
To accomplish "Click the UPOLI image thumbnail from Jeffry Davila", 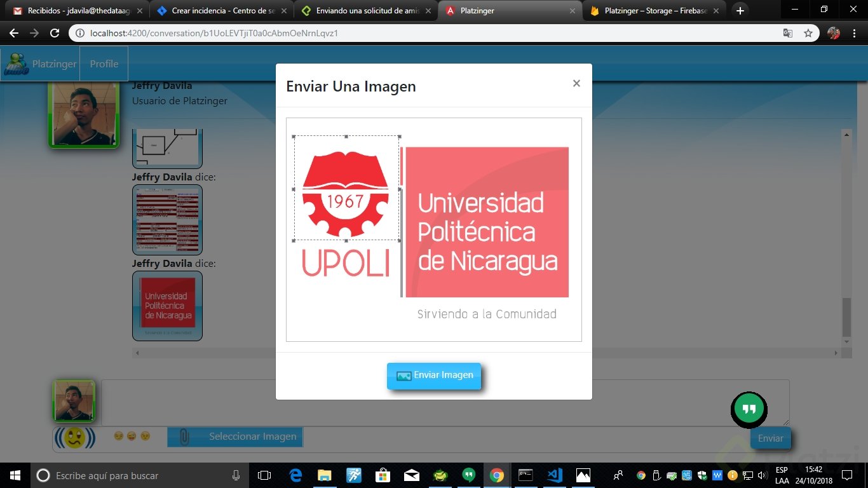I will point(167,306).
